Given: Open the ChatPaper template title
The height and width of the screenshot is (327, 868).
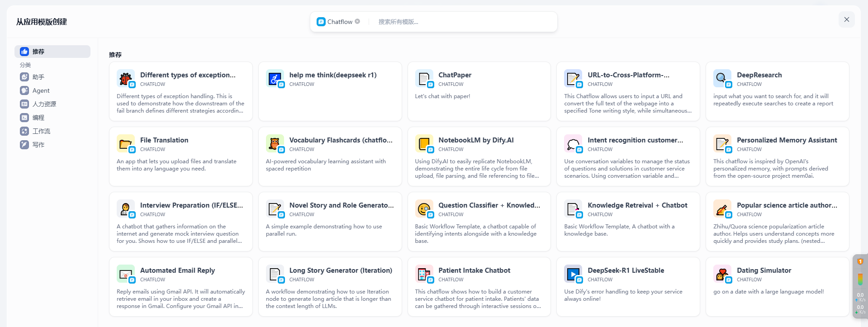Looking at the screenshot, I should [x=455, y=75].
